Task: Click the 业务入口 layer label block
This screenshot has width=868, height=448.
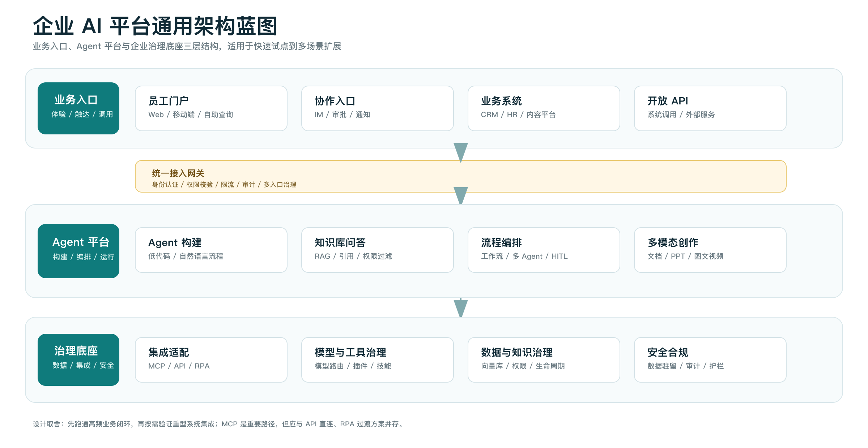Action: click(78, 108)
